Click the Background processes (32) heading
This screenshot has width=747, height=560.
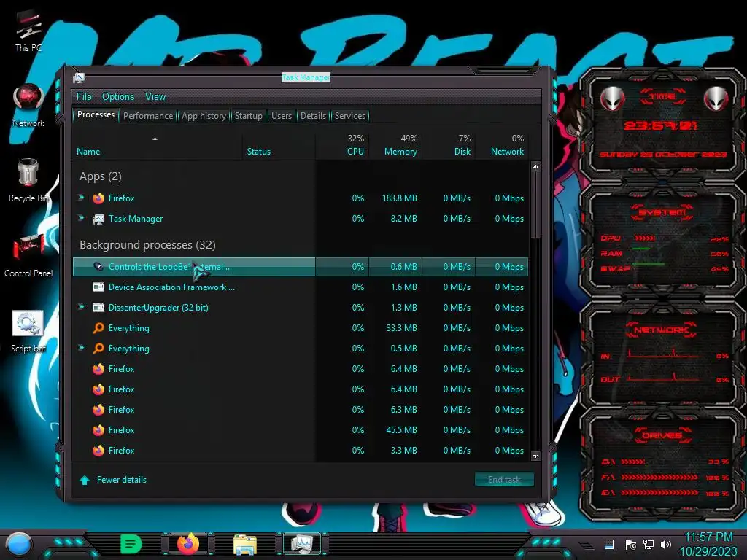pyautogui.click(x=147, y=245)
